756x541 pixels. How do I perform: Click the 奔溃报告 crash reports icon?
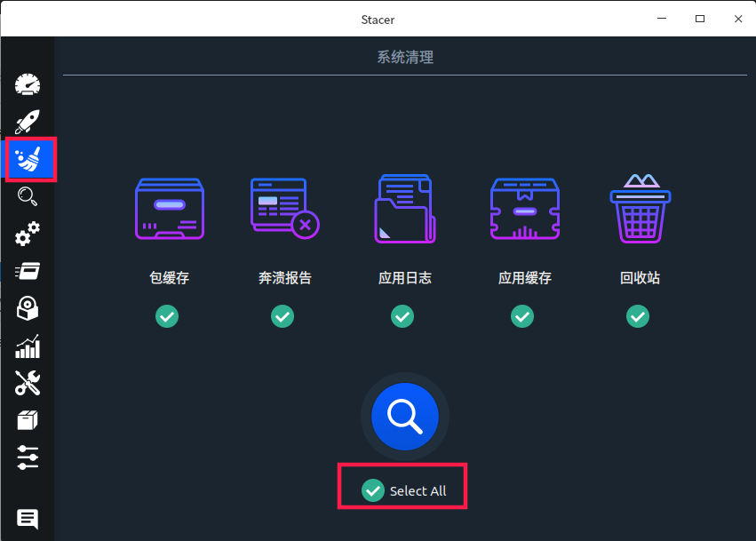pos(284,208)
